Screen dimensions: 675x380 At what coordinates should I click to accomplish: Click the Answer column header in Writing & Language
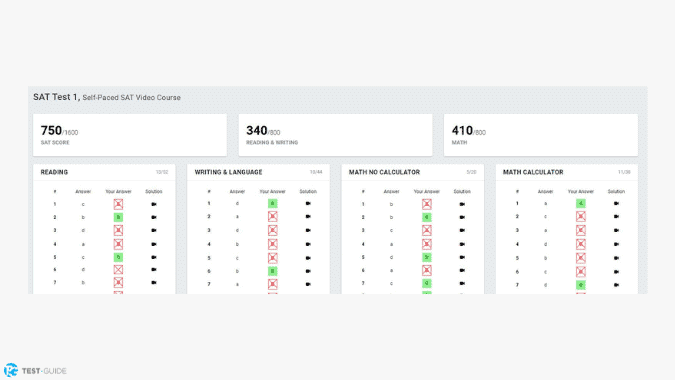pos(237,192)
